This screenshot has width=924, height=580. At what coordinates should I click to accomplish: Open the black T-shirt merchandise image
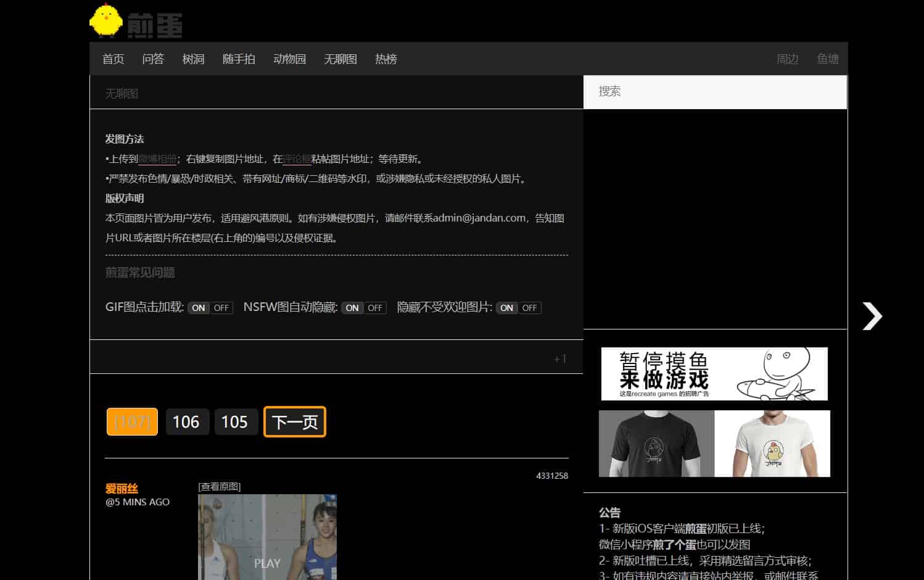click(x=656, y=444)
